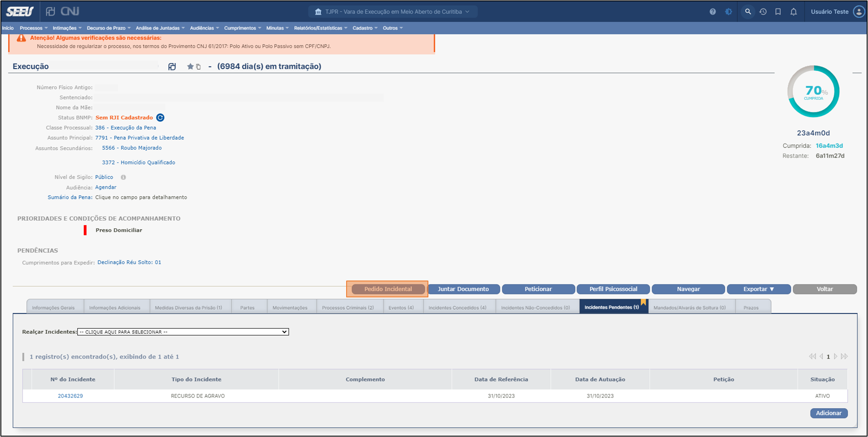This screenshot has height=437, width=868.
Task: Open the notifications bell icon
Action: tap(794, 12)
